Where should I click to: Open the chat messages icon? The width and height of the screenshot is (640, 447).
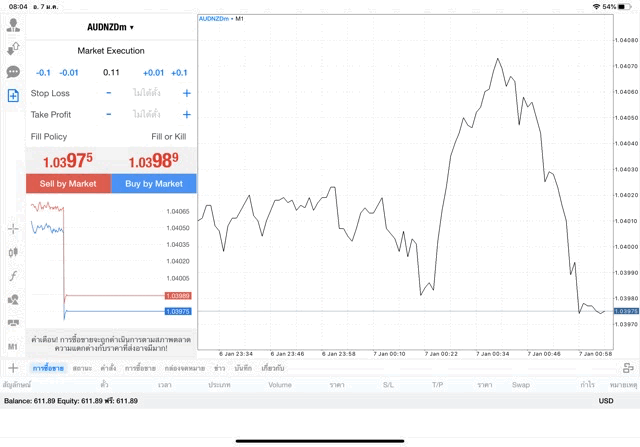[13, 72]
